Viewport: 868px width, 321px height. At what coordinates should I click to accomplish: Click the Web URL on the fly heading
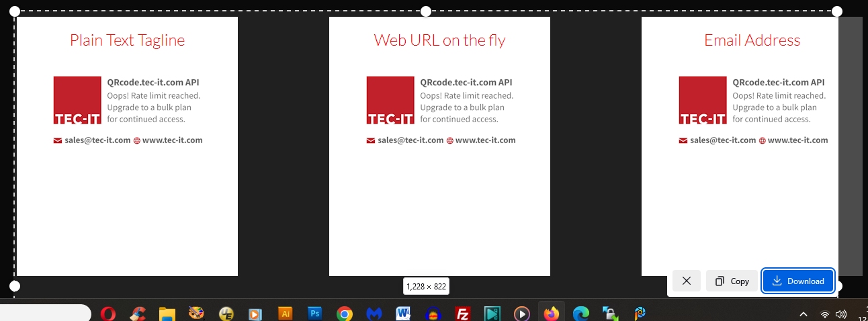click(x=439, y=40)
